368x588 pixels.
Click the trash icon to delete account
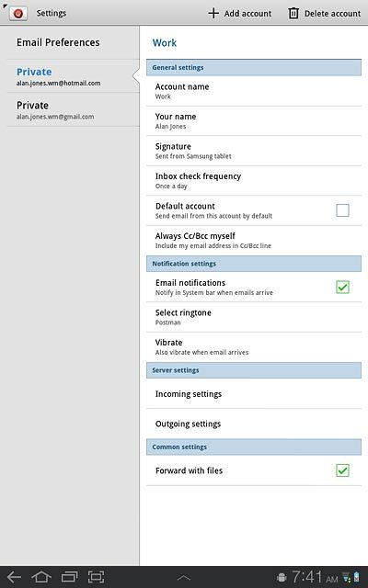[293, 14]
